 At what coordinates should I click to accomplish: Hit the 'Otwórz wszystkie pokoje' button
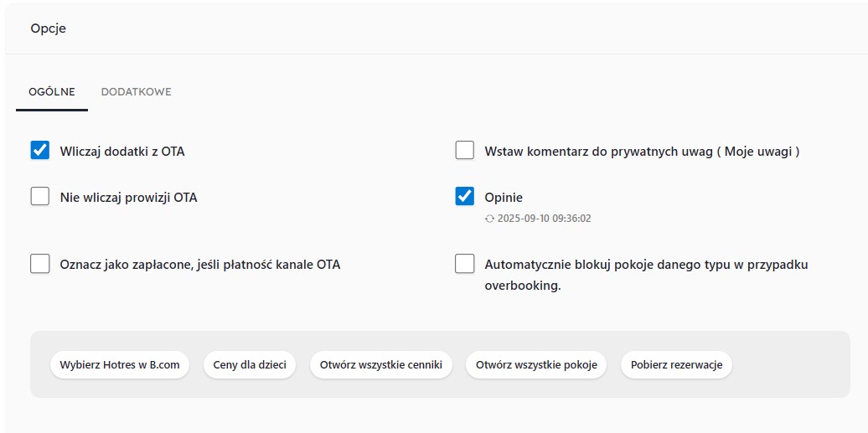tap(536, 365)
